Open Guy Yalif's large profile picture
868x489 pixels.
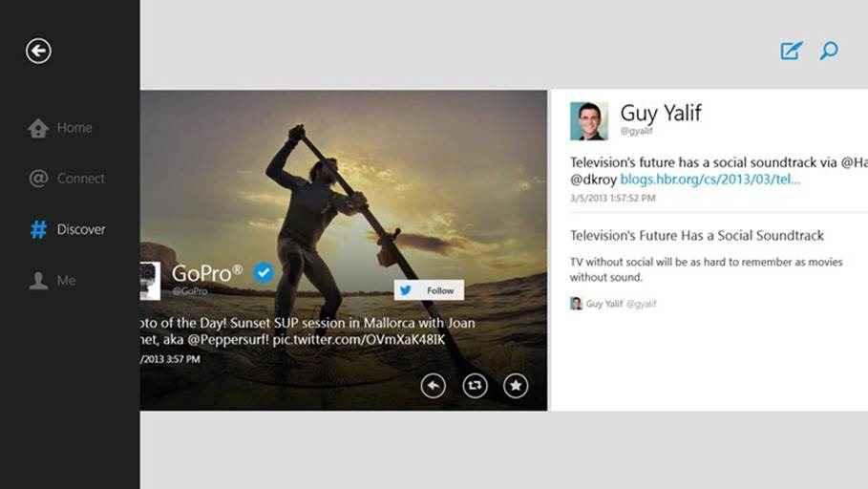click(x=589, y=121)
